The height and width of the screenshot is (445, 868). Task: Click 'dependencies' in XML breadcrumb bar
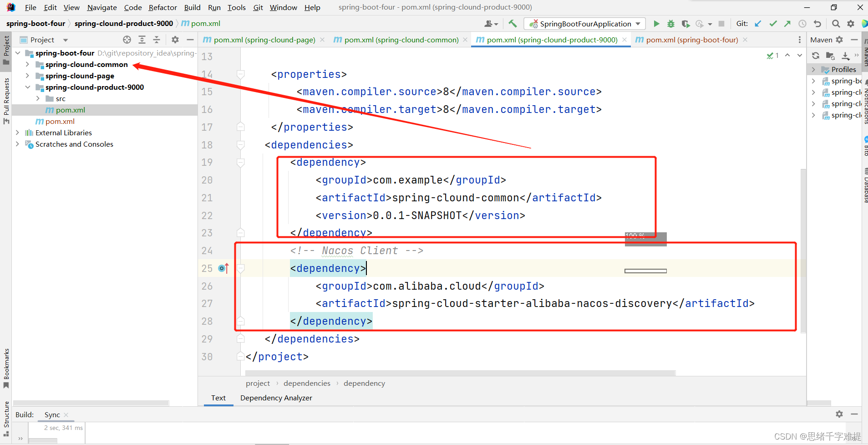click(307, 383)
